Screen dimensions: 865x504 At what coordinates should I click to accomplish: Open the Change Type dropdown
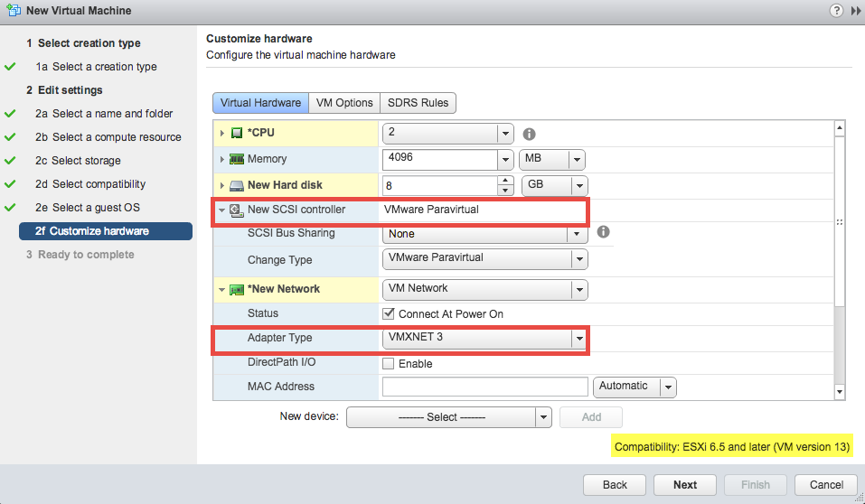(579, 258)
